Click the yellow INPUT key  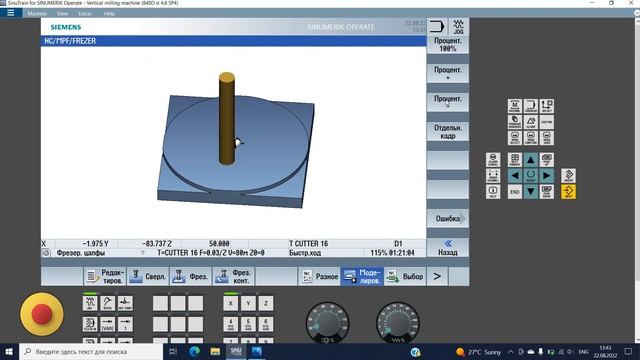click(x=568, y=191)
